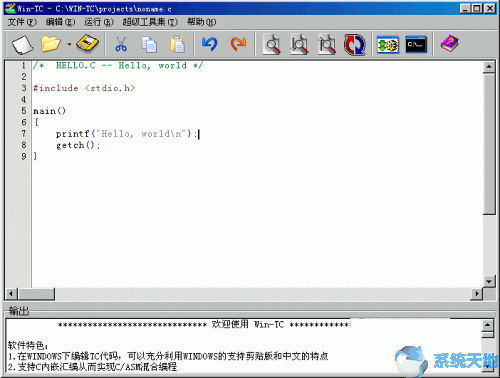This screenshot has height=378, width=500.
Task: Open the 超级工具集(T) menu
Action: click(150, 22)
